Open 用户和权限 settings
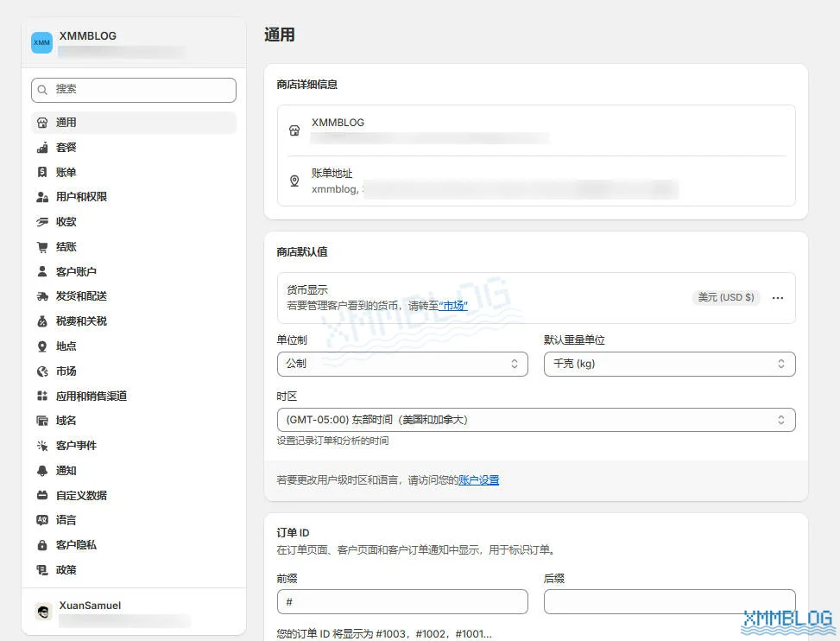Screen dimensions: 840x641 (x=134, y=197)
